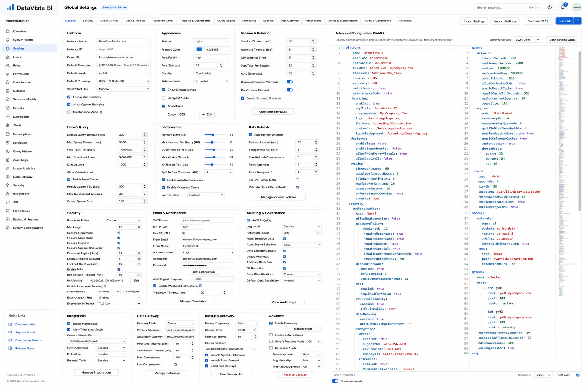Image resolution: width=588 pixels, height=392 pixels.
Task: Enable the Maintenance Mode checkbox
Action: (x=69, y=112)
